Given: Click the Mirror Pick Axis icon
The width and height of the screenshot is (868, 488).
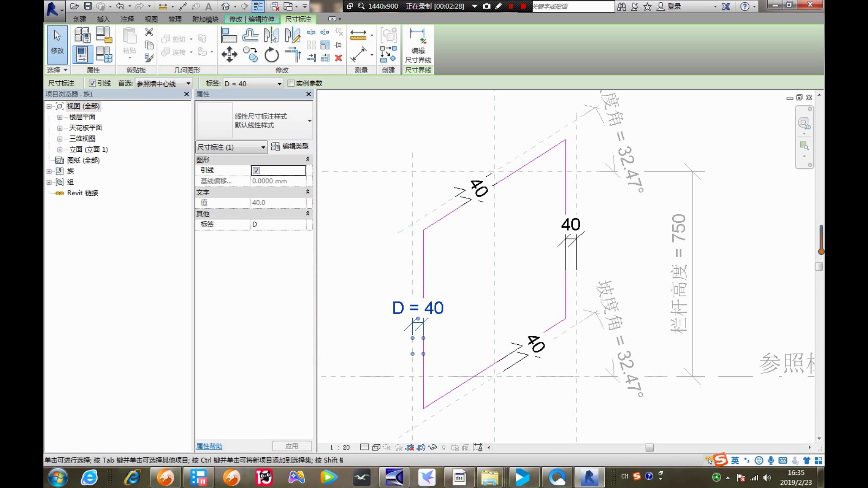Looking at the screenshot, I should (271, 35).
